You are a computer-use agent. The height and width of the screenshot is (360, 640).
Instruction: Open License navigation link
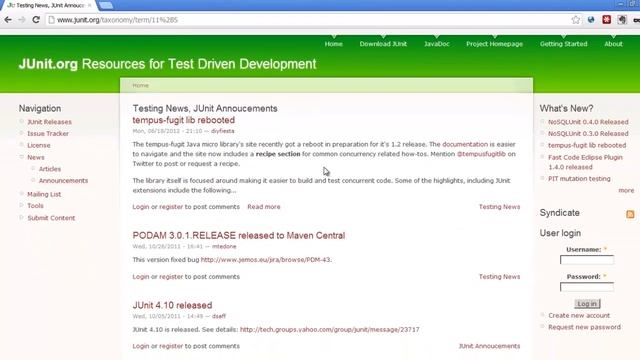tap(39, 145)
